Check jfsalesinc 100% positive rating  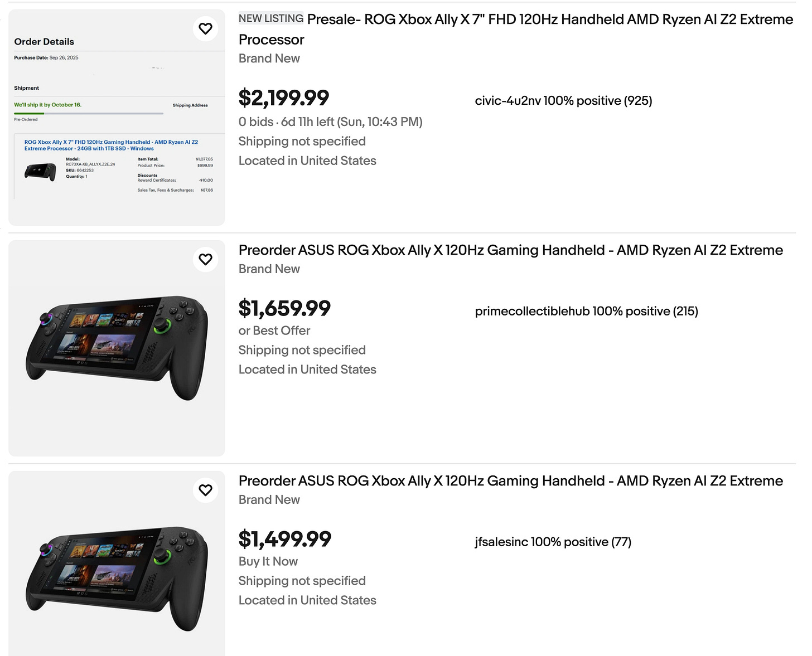click(553, 541)
